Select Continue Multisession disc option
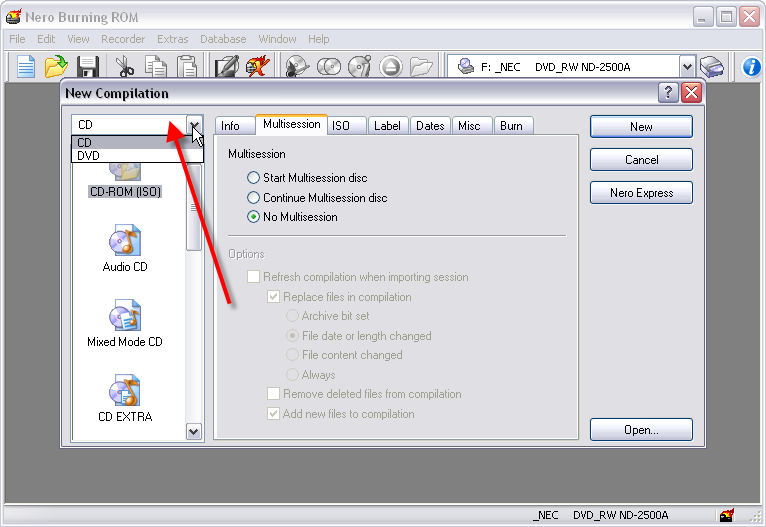Screen dimensions: 766x527 pos(317,198)
